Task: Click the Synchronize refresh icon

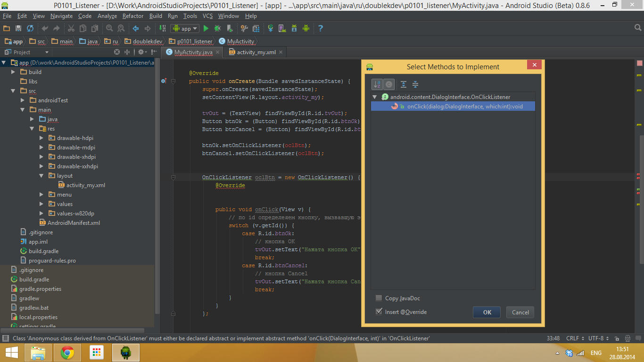Action: tap(30, 28)
